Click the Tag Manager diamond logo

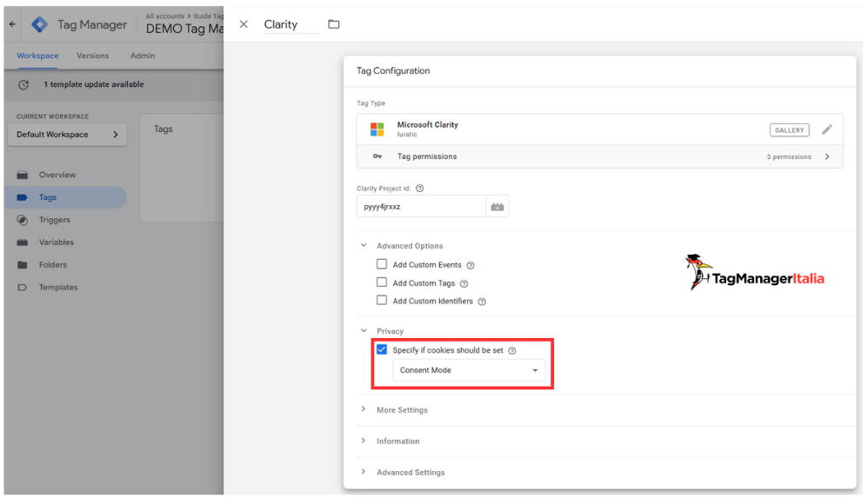(39, 24)
